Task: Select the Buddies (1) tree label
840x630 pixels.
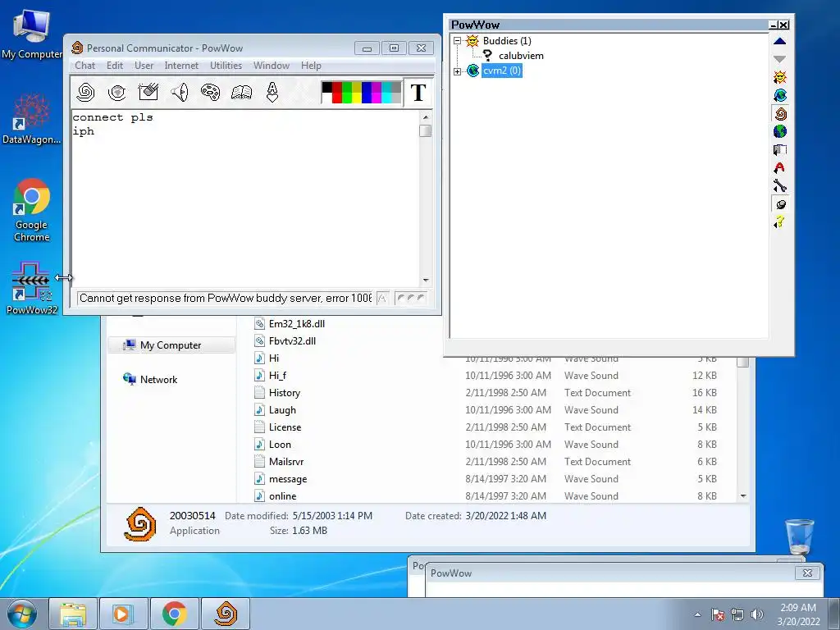Action: [507, 41]
